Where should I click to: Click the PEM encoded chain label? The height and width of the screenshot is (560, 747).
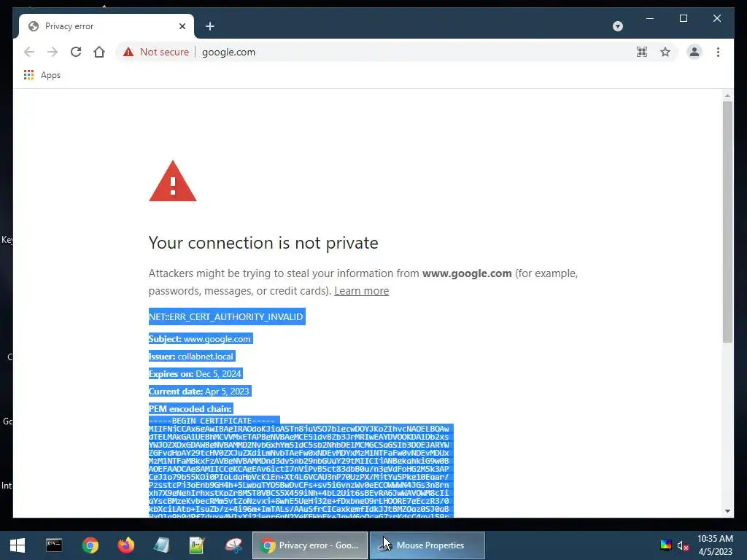[190, 408]
